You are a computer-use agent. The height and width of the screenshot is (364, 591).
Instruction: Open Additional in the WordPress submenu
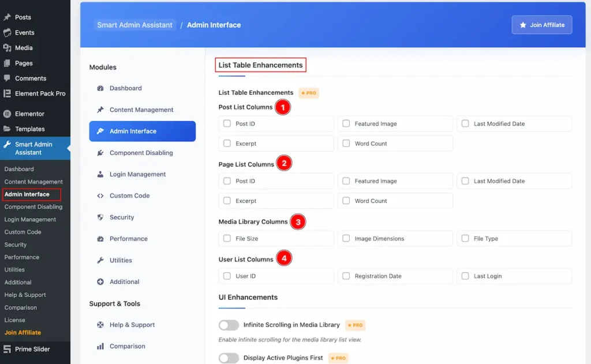pos(18,282)
